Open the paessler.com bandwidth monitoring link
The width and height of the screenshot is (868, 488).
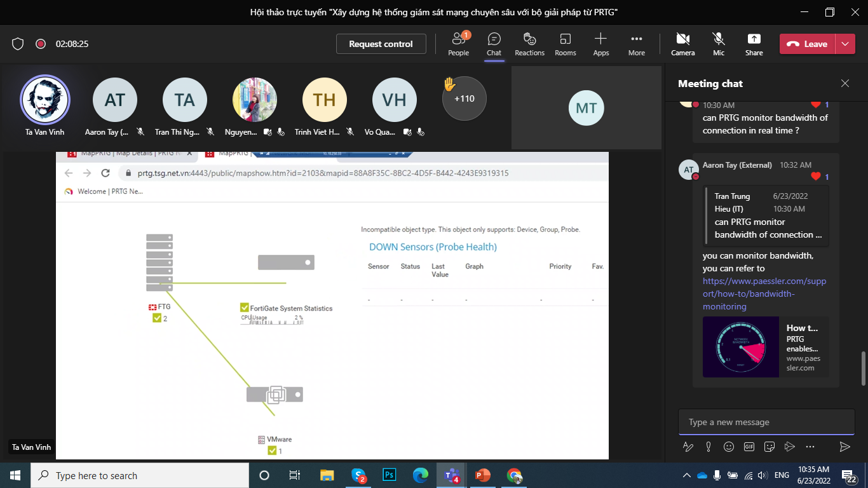[764, 294]
